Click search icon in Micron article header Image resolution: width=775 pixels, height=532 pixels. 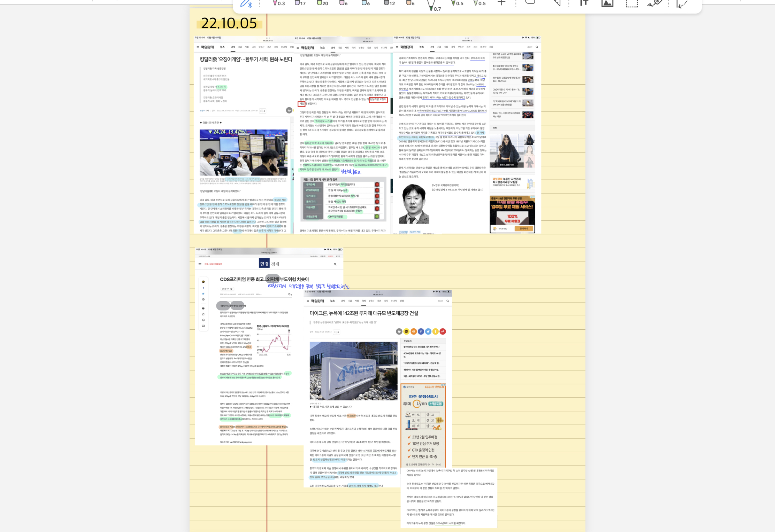(x=448, y=301)
